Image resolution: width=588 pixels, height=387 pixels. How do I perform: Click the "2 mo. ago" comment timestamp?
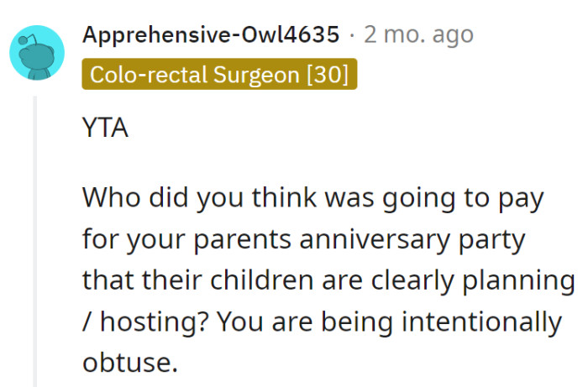coord(418,35)
